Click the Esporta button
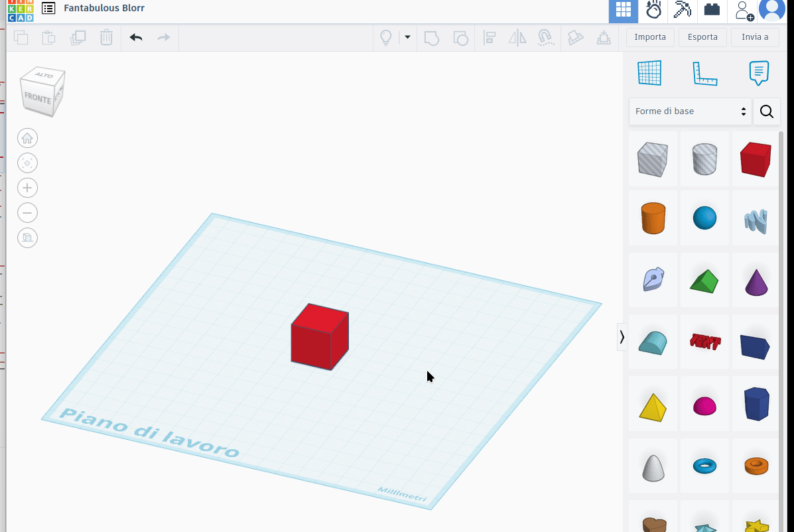 click(702, 37)
